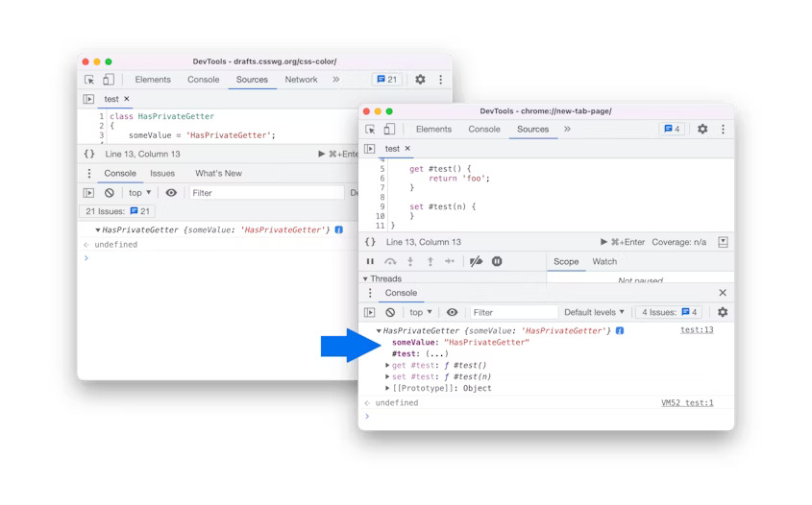
Task: Show more tabs chevron in css-color DevTools window
Action: coord(336,80)
